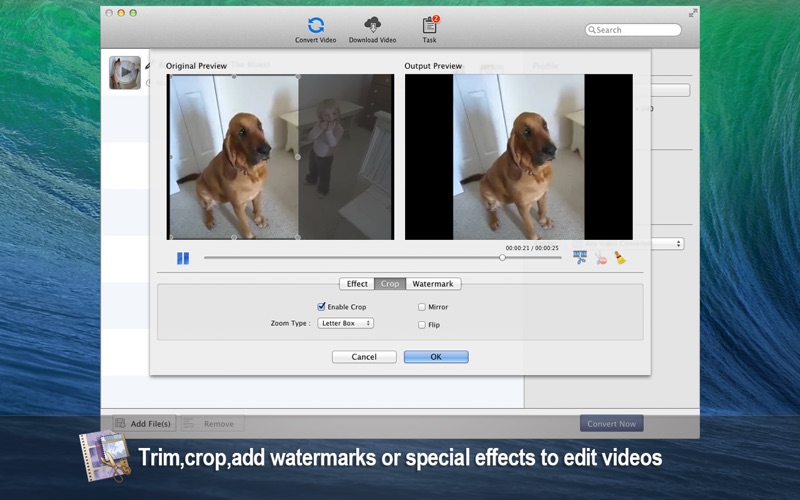Click the fullscreen arrows icon

(692, 14)
